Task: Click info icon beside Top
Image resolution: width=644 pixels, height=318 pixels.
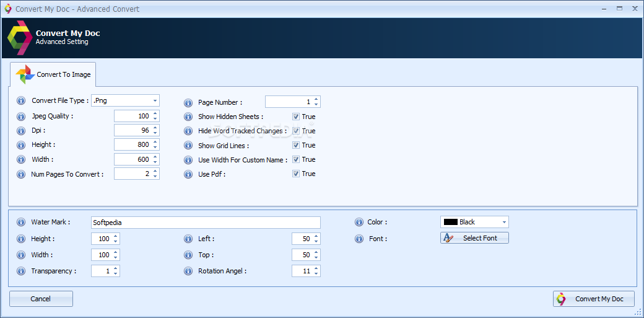Action: [188, 255]
